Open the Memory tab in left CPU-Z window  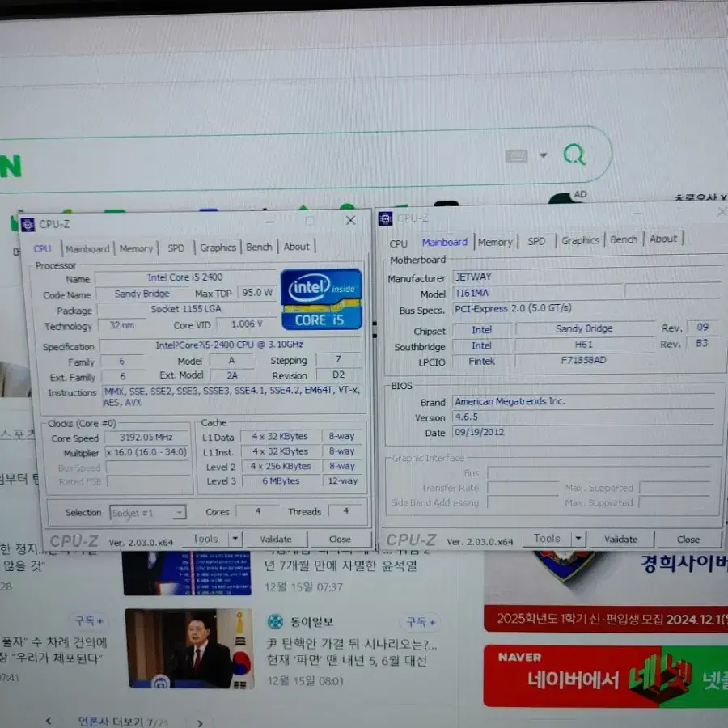point(136,248)
